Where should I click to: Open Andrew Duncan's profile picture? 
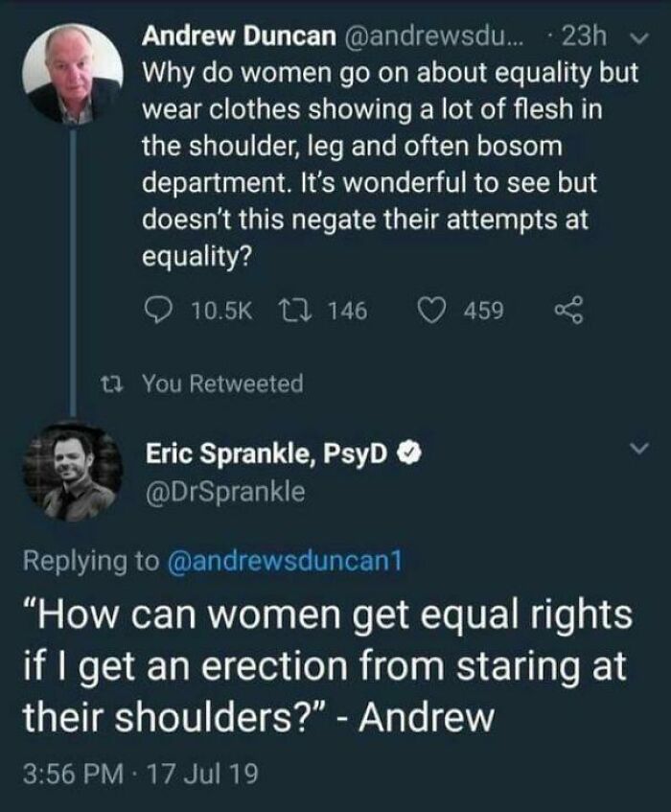(73, 74)
